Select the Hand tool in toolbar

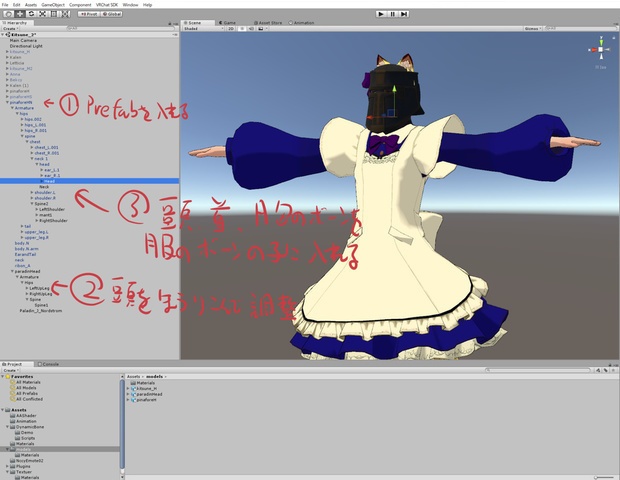pos(8,14)
